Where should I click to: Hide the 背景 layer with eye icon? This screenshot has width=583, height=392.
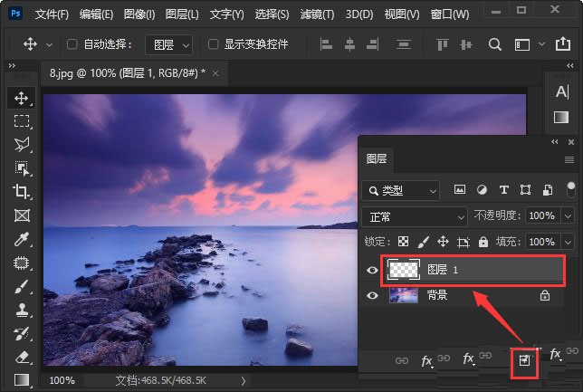coord(372,295)
